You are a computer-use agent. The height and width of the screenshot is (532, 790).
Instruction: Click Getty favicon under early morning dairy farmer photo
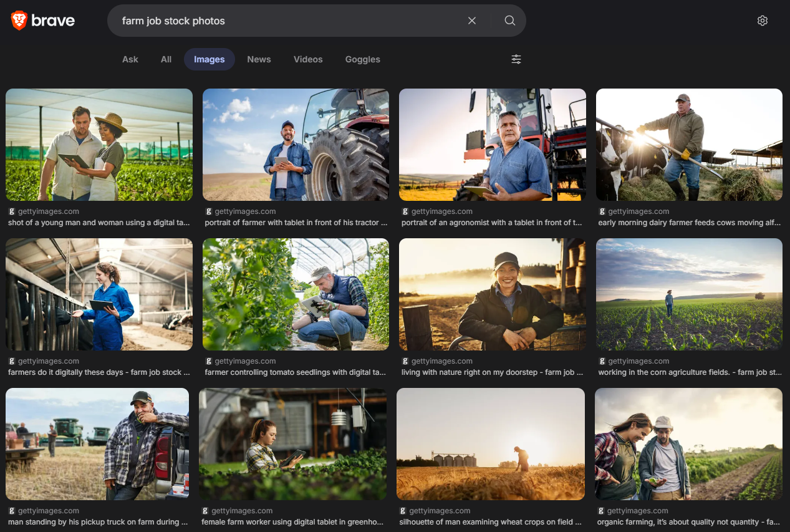pos(602,211)
